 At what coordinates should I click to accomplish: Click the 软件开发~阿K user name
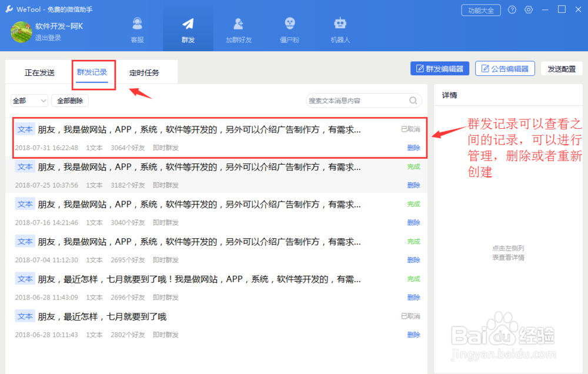(59, 26)
